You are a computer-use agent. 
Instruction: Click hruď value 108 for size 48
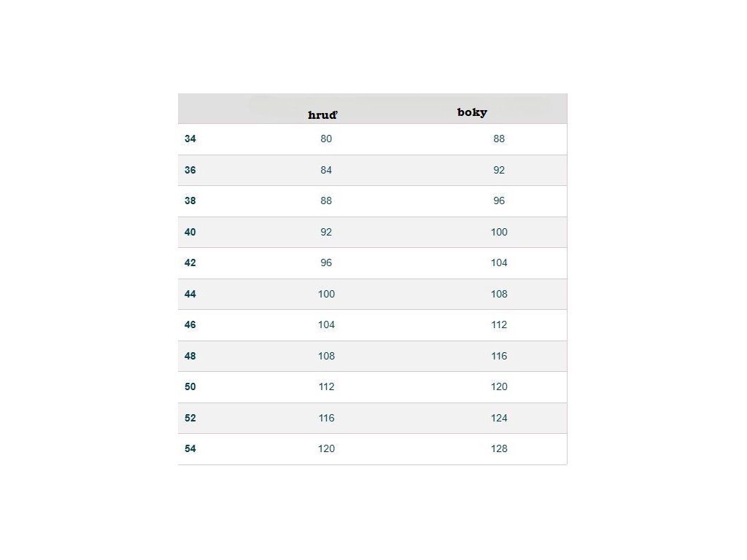coord(326,356)
